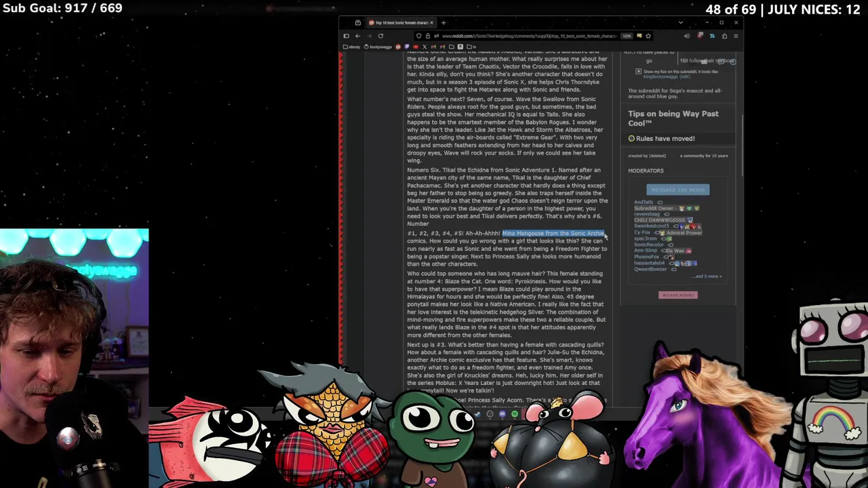The image size is (868, 488).
Task: Open the tracking protection shield icon
Action: pyautogui.click(x=418, y=36)
